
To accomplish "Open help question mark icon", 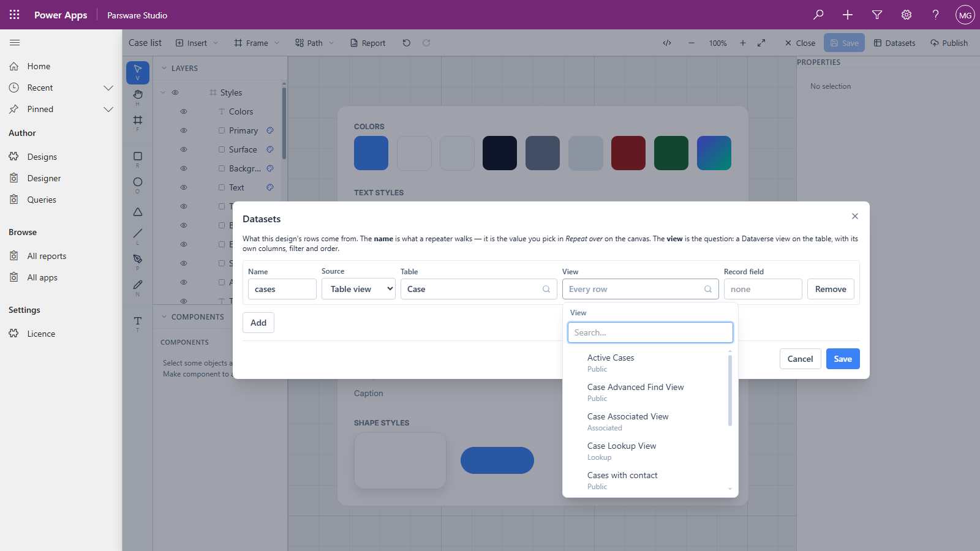I will [x=935, y=15].
